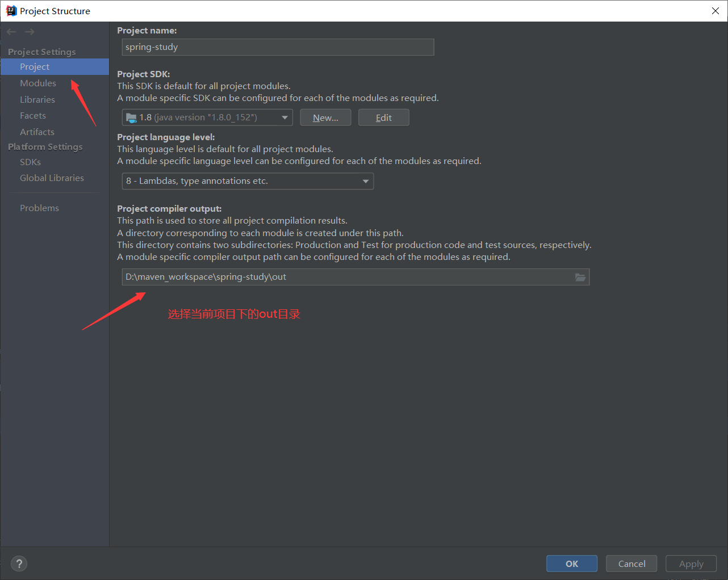The height and width of the screenshot is (580, 728).
Task: Click the IntelliJ icon in title bar
Action: 11,11
